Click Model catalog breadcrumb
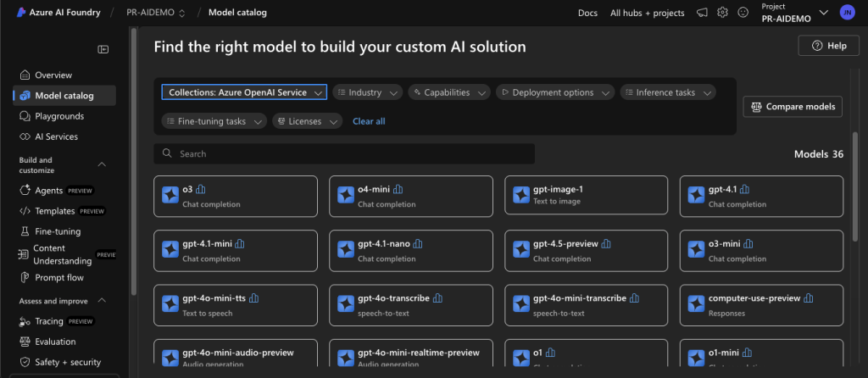The width and height of the screenshot is (868, 378). pos(237,12)
